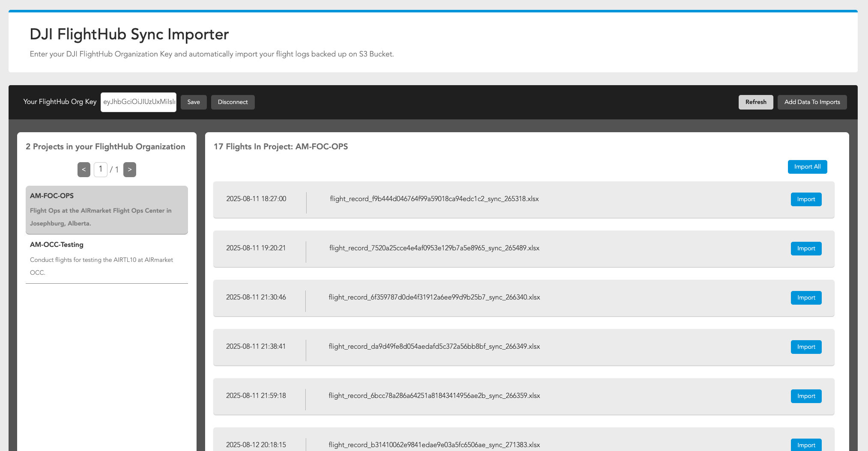
Task: Save the FlightHub Org Key
Action: coord(194,102)
